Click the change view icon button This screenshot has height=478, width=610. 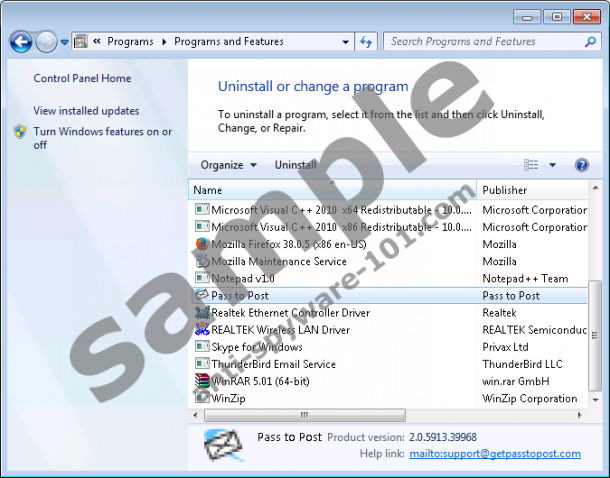531,165
